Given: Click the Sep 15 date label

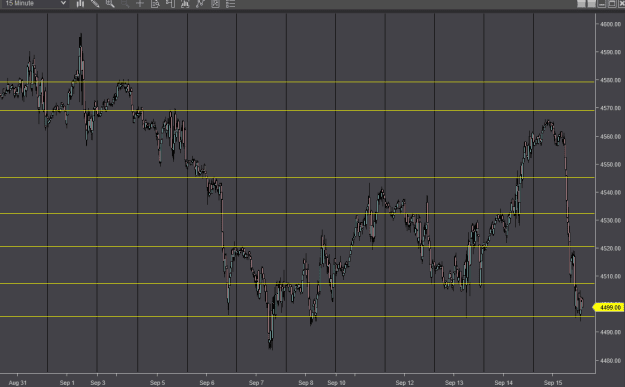Looking at the screenshot, I should tap(553, 383).
